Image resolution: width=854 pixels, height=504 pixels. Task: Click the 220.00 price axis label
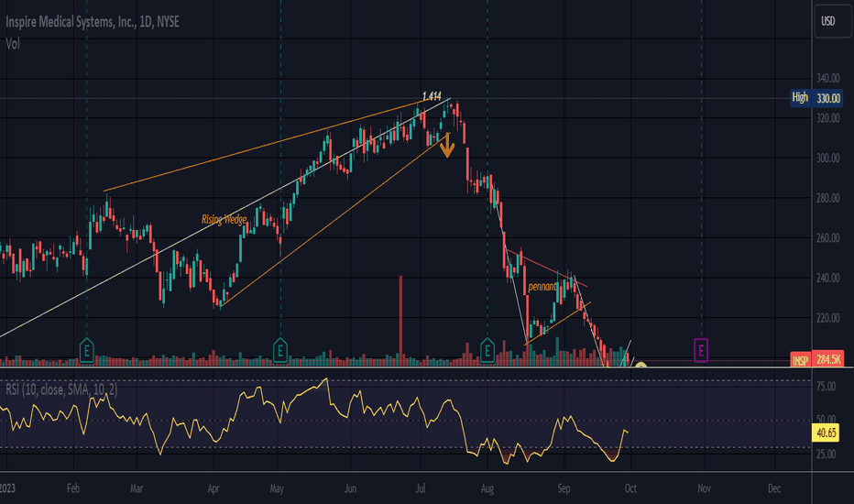click(827, 318)
